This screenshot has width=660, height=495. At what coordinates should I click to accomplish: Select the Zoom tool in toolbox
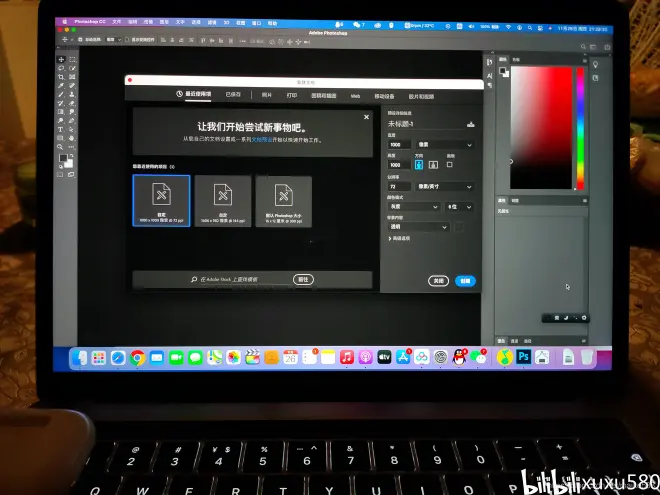(x=61, y=147)
